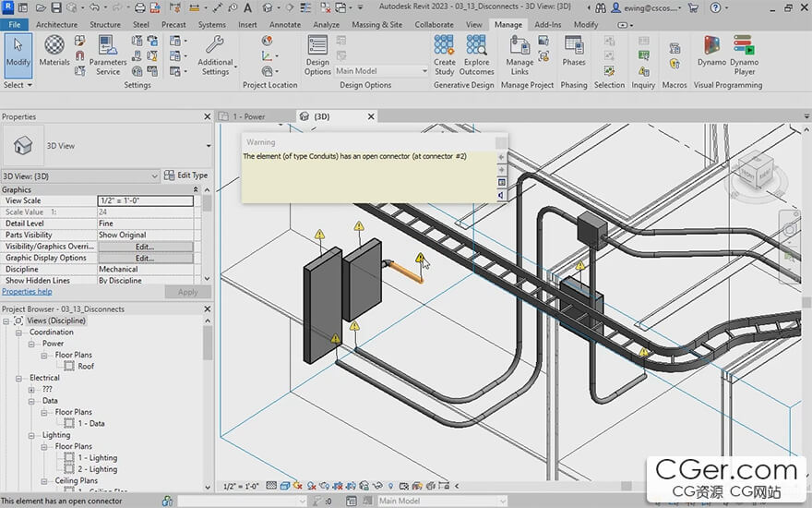The image size is (812, 508).
Task: Switch to the Analyze ribbon tab
Action: coord(326,25)
